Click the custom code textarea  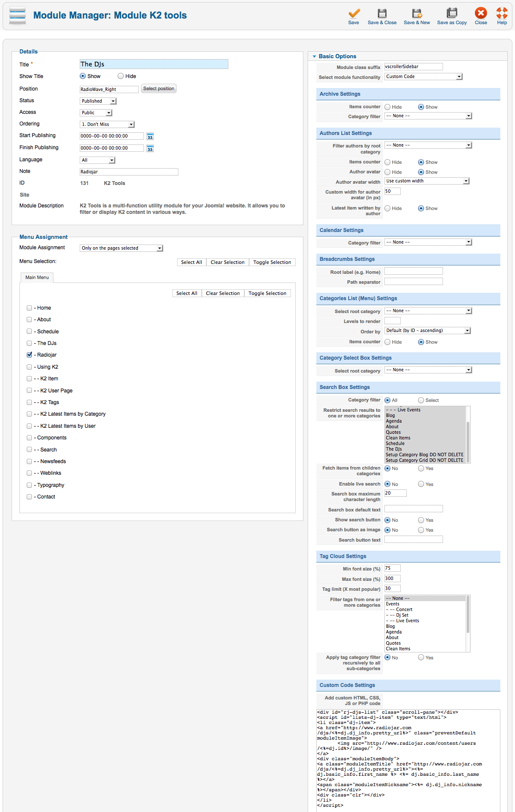[408, 760]
